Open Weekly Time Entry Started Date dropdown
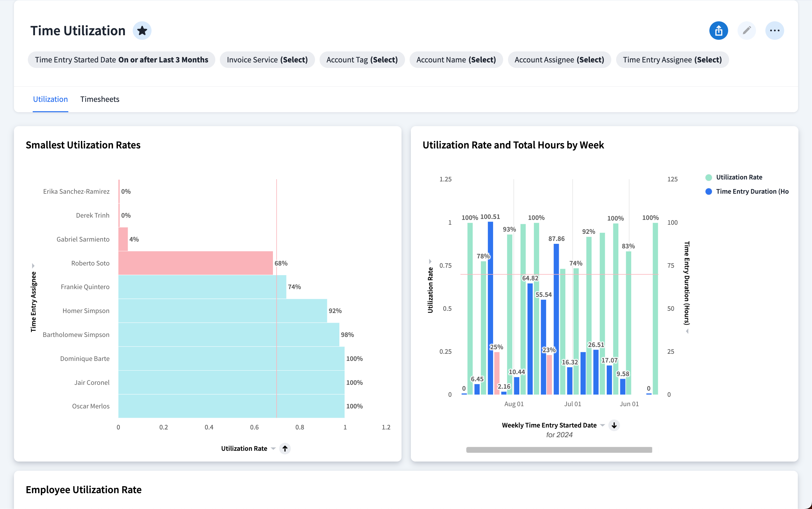Screen dimensions: 812x509 coord(603,425)
